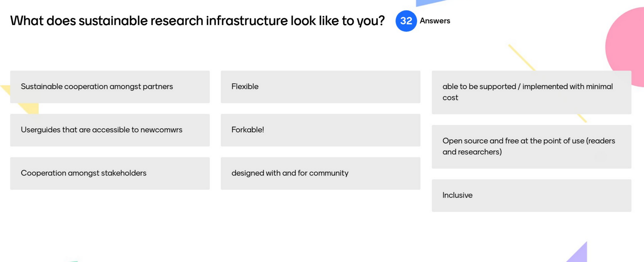Click the yellow triangle beside the first card
Viewport: 644px width, 262px height.
pos(31,108)
